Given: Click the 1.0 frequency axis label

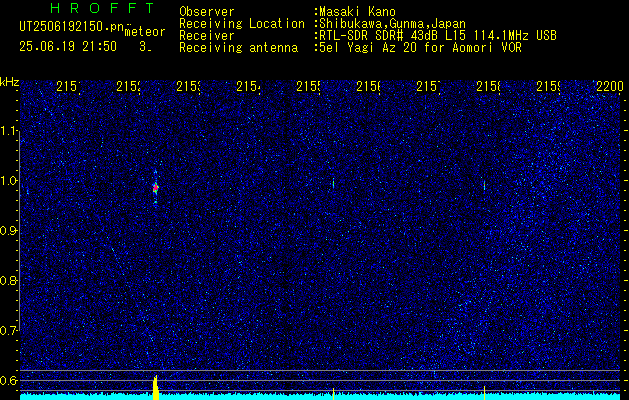Looking at the screenshot, I should [8, 181].
